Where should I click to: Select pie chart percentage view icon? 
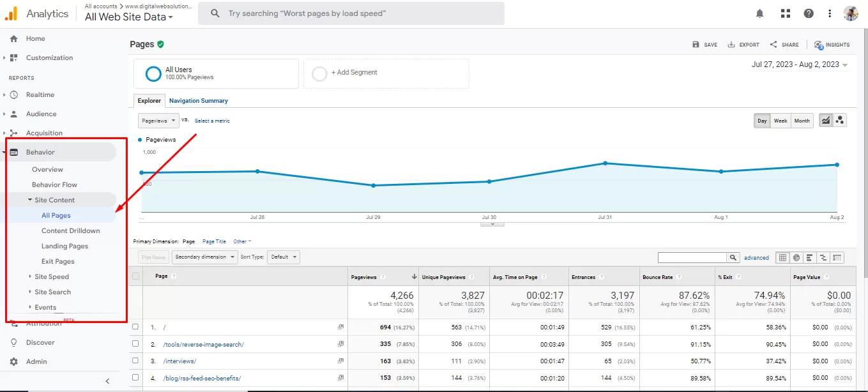pos(796,258)
